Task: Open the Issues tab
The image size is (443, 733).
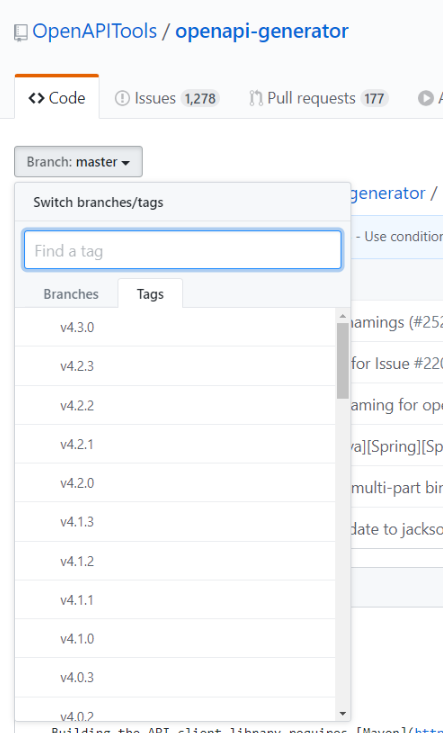Action: [167, 98]
